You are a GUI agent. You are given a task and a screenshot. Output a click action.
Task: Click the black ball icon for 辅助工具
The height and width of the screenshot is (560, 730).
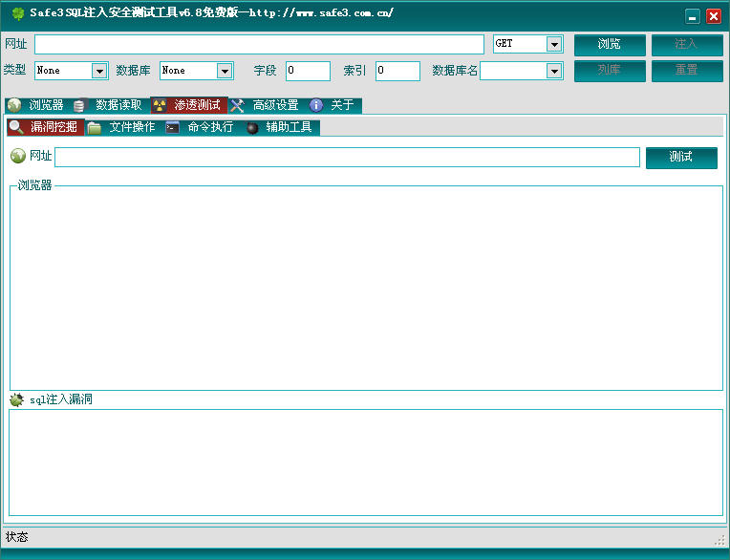tap(252, 127)
